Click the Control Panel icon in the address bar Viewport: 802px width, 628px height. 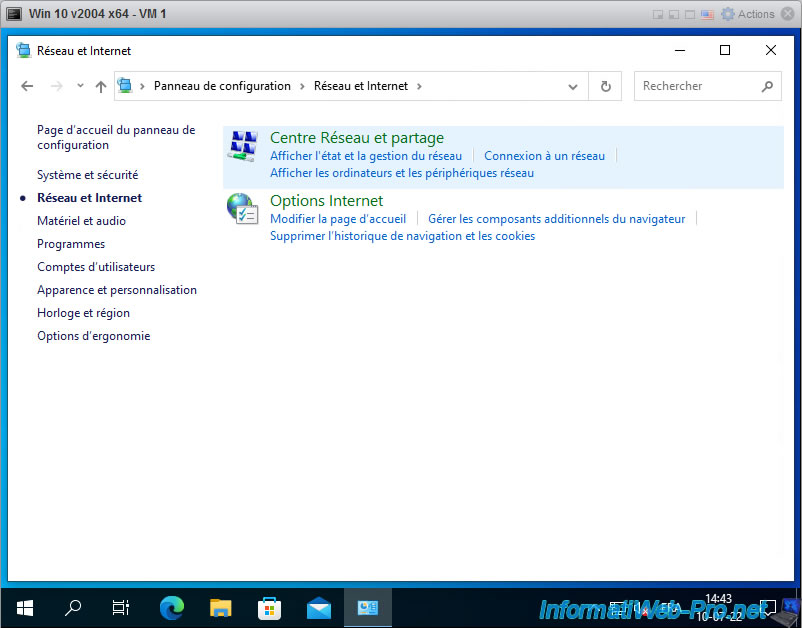coord(125,85)
